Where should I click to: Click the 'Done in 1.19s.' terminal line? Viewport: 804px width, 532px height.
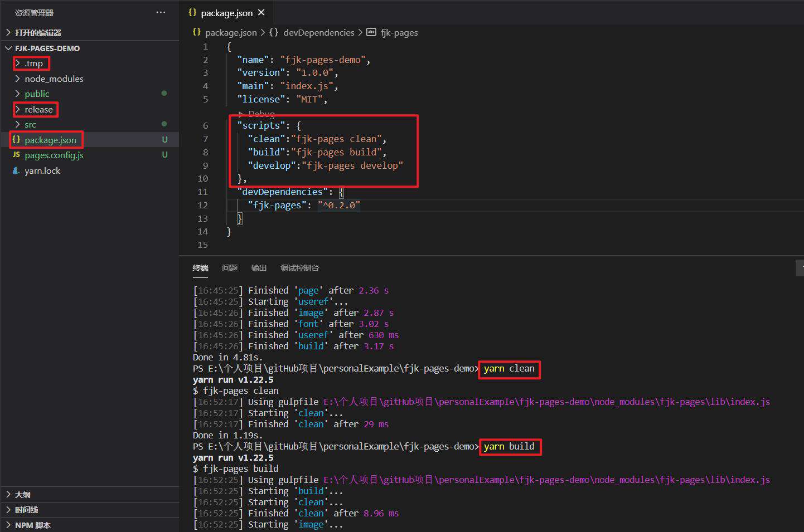click(227, 435)
